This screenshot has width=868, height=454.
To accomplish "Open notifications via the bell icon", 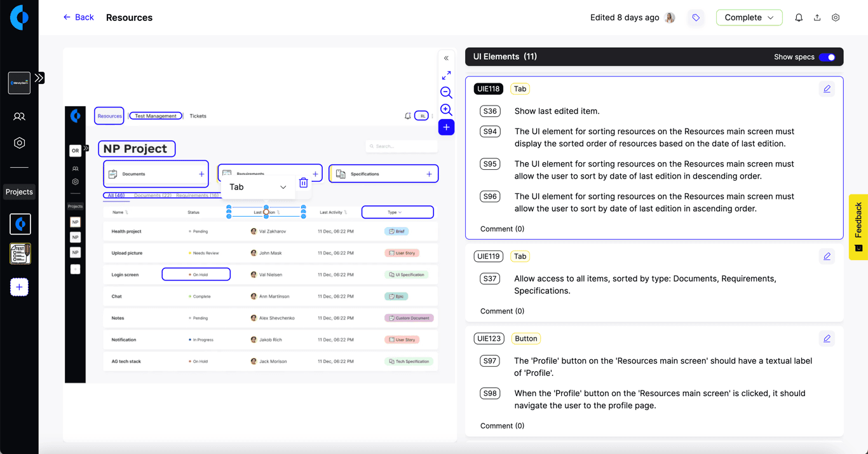I will (x=799, y=17).
